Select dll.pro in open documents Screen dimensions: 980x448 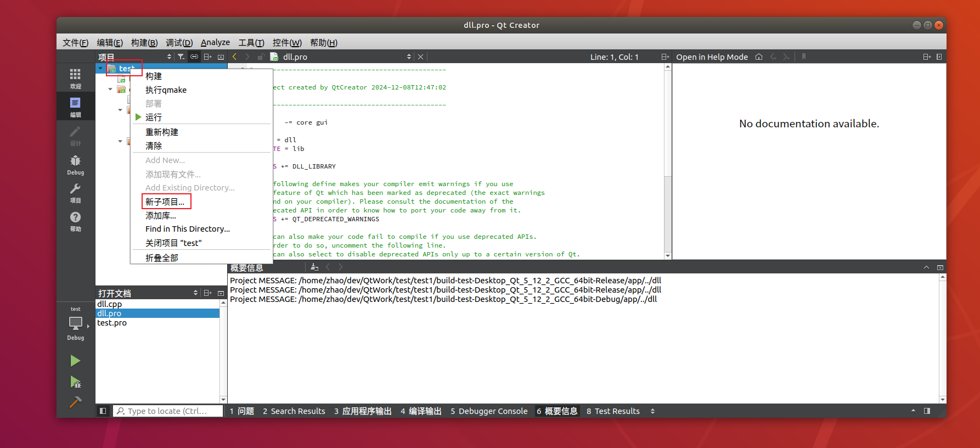[157, 313]
